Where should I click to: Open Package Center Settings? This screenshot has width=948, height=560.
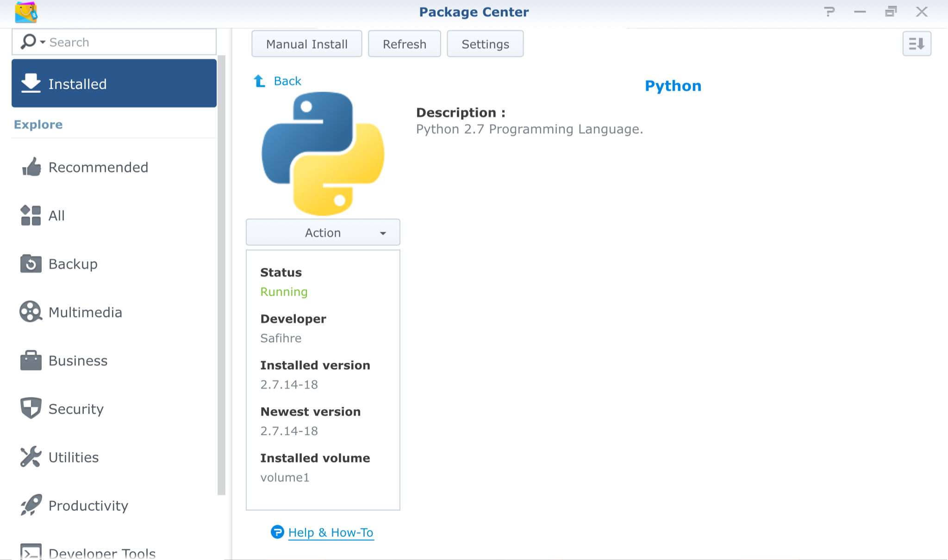point(485,44)
